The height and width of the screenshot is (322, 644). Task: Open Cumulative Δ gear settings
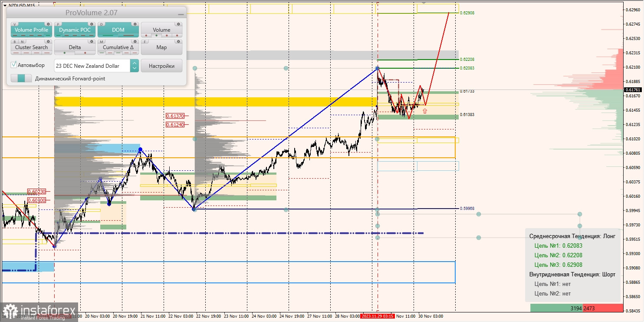click(135, 41)
